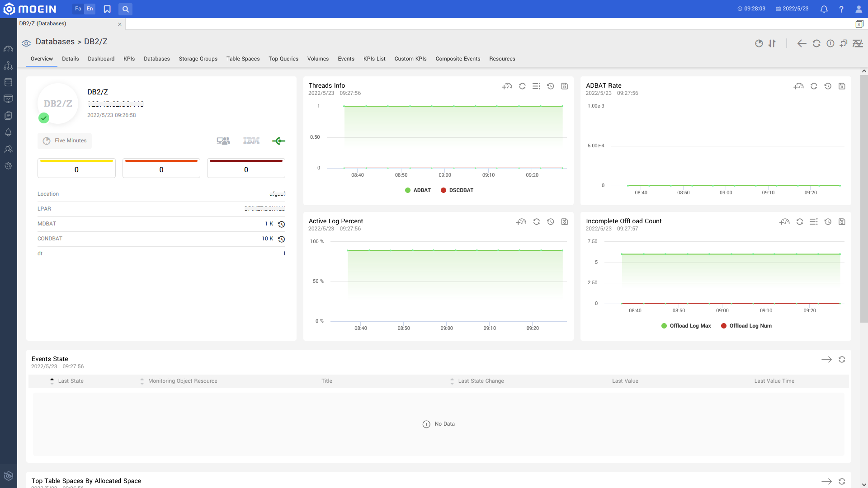
Task: Open the Top Queries tab
Action: [283, 59]
